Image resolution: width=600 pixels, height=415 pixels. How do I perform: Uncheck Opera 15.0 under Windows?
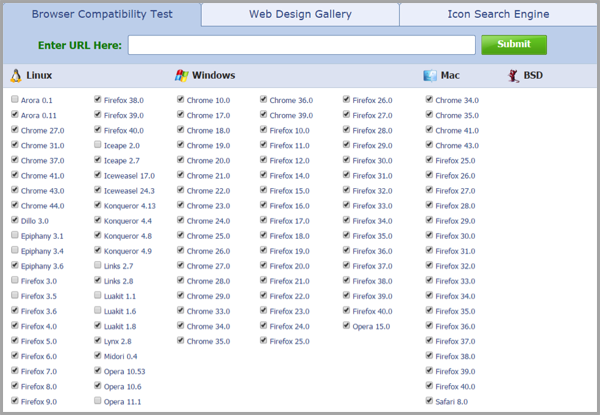tap(346, 325)
